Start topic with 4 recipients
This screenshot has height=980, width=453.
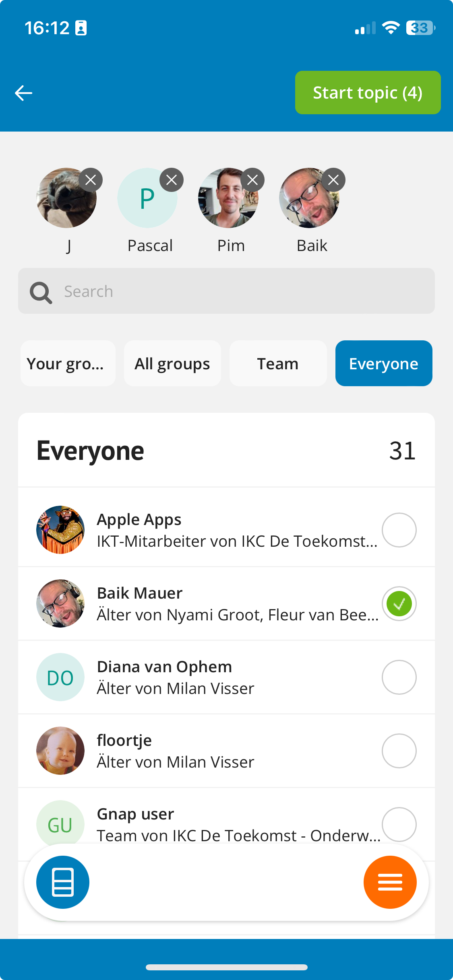tap(368, 93)
